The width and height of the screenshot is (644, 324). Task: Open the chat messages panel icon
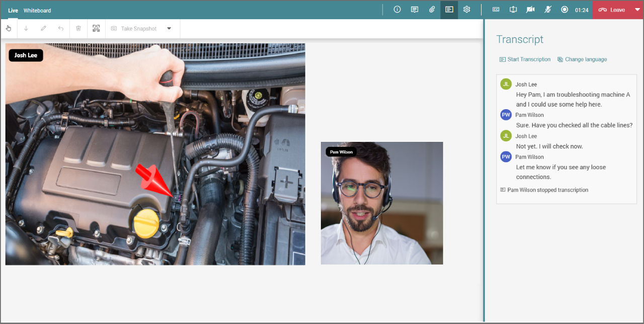click(415, 10)
